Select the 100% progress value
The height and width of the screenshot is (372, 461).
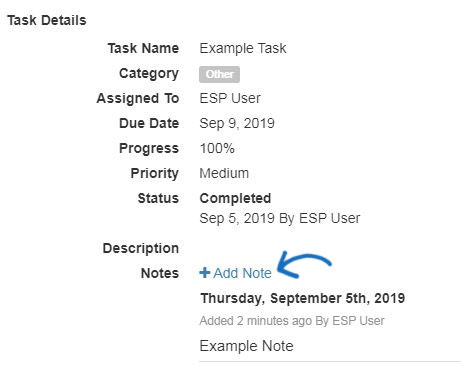point(217,148)
